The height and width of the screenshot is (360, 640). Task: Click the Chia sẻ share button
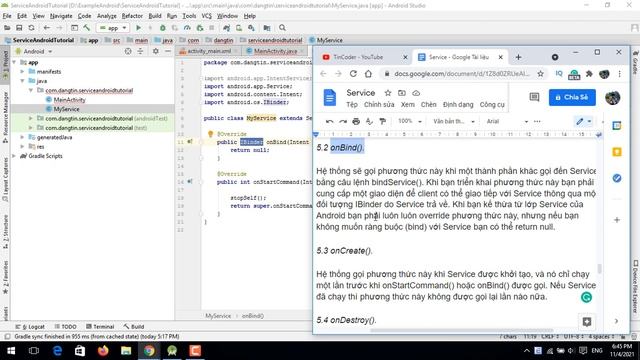pyautogui.click(x=572, y=97)
